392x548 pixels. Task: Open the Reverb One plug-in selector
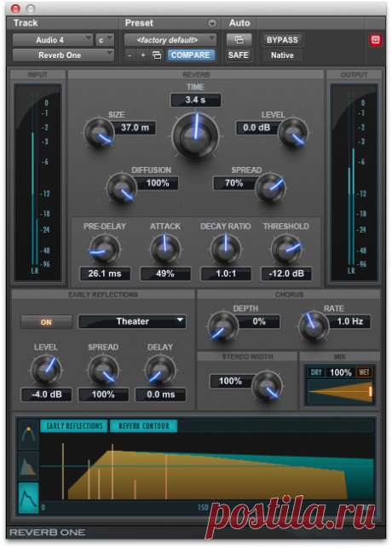pyautogui.click(x=63, y=55)
